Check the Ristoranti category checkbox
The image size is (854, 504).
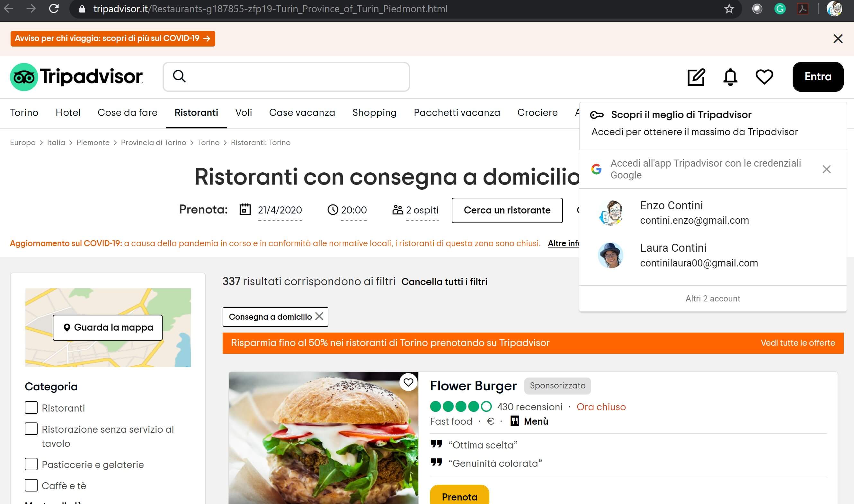click(31, 408)
